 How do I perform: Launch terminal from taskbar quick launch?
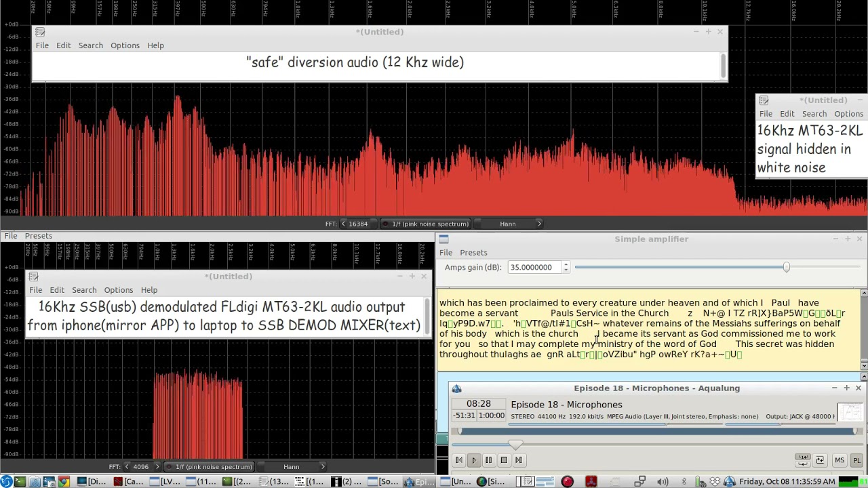(20, 482)
